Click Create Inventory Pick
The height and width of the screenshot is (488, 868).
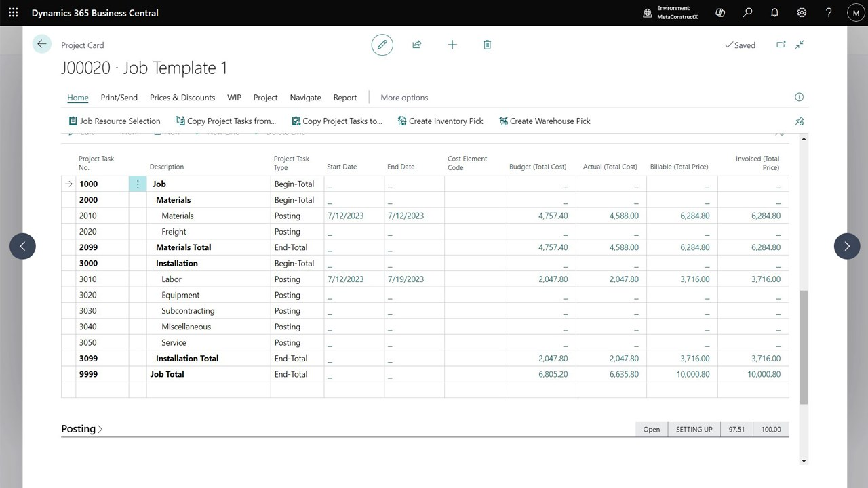439,121
